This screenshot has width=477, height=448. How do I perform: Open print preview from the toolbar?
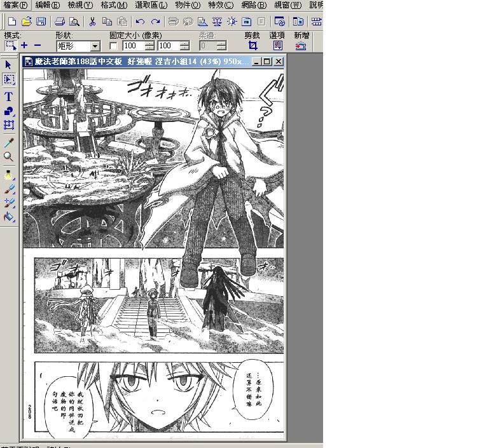coord(74,22)
